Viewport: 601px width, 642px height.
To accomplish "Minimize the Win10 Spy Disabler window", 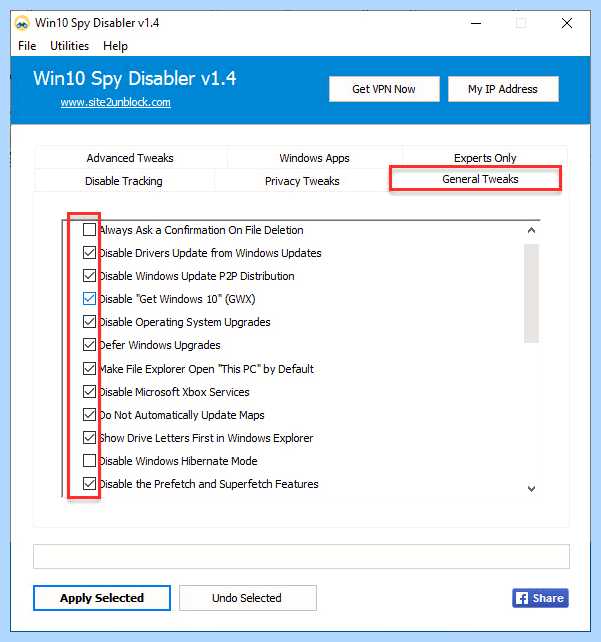I will [x=476, y=23].
